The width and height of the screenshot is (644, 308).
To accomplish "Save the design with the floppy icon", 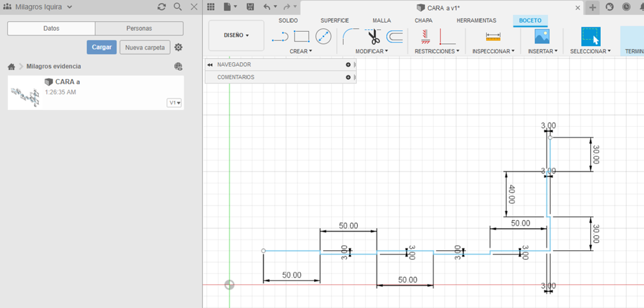I will 250,7.
